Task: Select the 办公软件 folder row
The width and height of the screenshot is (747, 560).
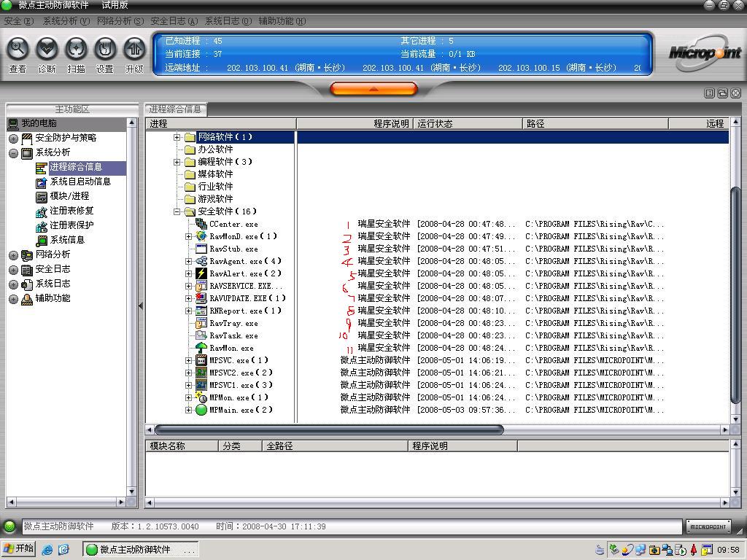Action: (x=215, y=149)
